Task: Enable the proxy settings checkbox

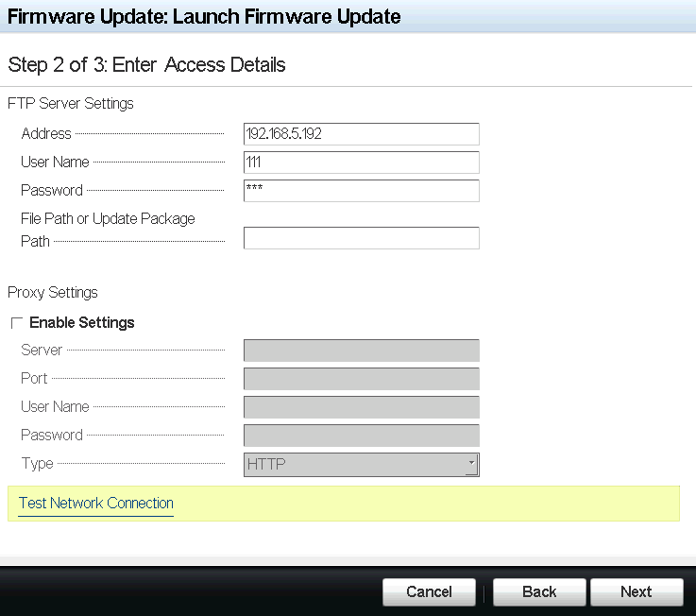Action: (17, 323)
